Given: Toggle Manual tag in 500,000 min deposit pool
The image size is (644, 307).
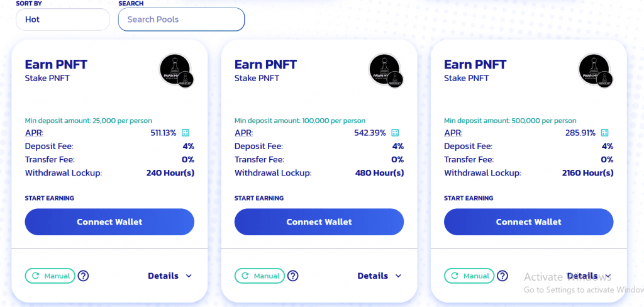Looking at the screenshot, I should point(469,276).
